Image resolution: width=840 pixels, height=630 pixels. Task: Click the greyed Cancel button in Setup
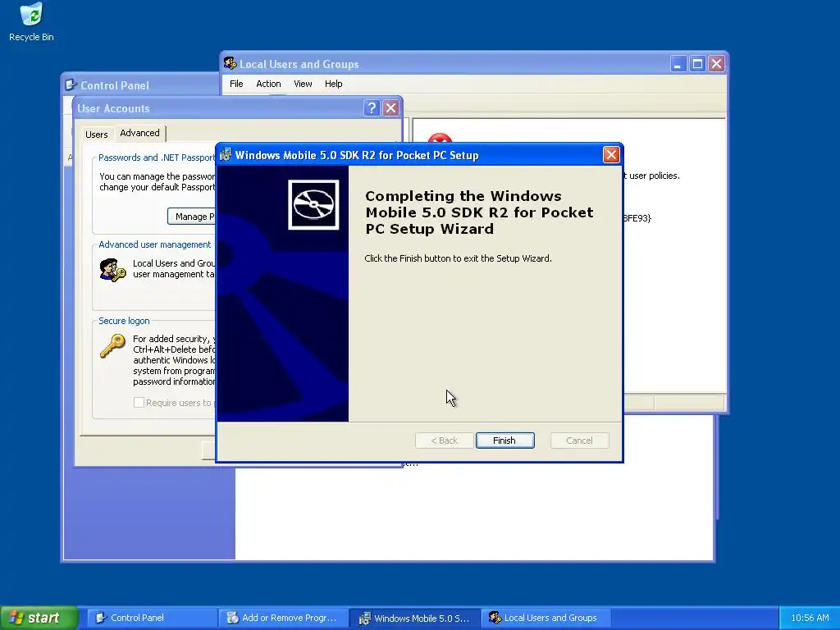(x=579, y=441)
